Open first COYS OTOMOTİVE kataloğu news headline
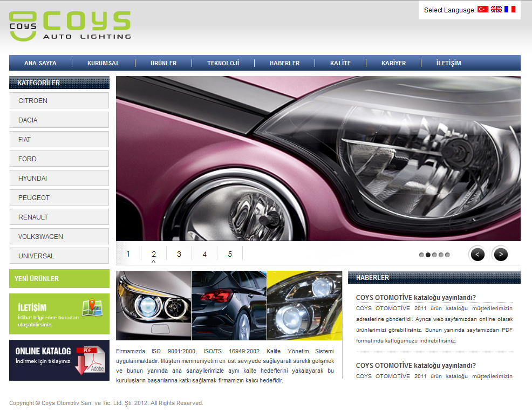The width and height of the screenshot is (532, 411). [415, 297]
